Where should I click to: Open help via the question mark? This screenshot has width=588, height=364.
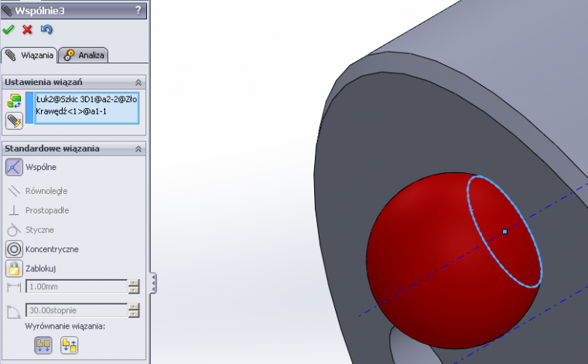coord(138,10)
